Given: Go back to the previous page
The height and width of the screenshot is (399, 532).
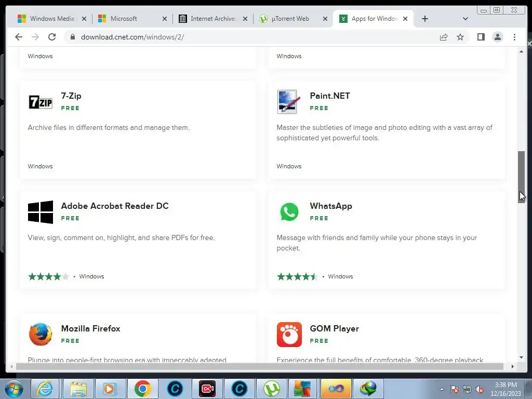Looking at the screenshot, I should pyautogui.click(x=19, y=37).
